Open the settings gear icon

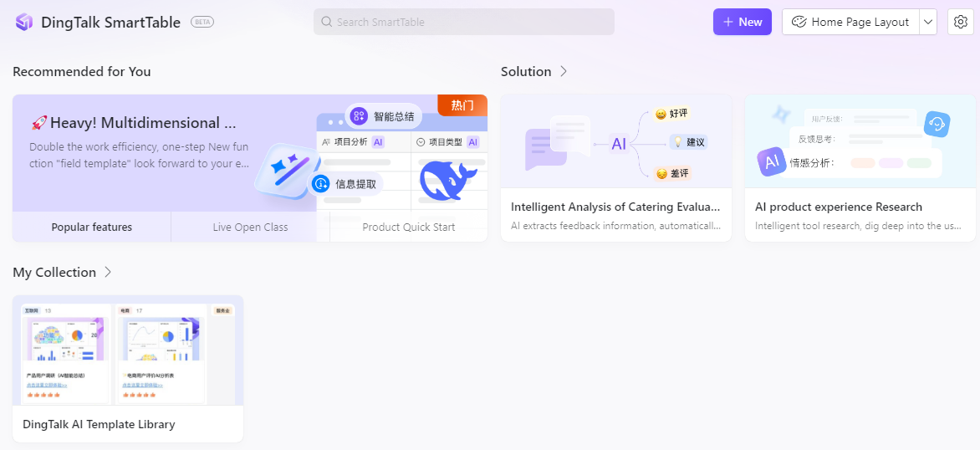[x=961, y=22]
